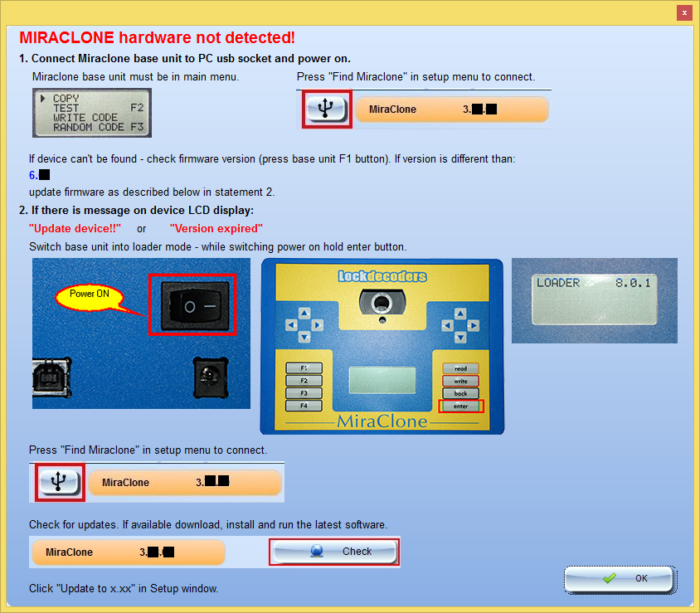Click the "Update to x.xx" instruction line

pos(124,588)
